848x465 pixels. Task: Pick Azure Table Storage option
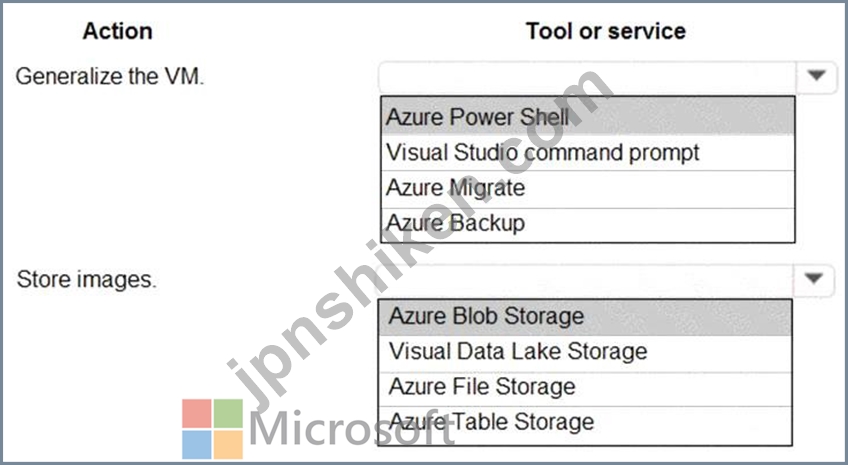[x=585, y=423]
